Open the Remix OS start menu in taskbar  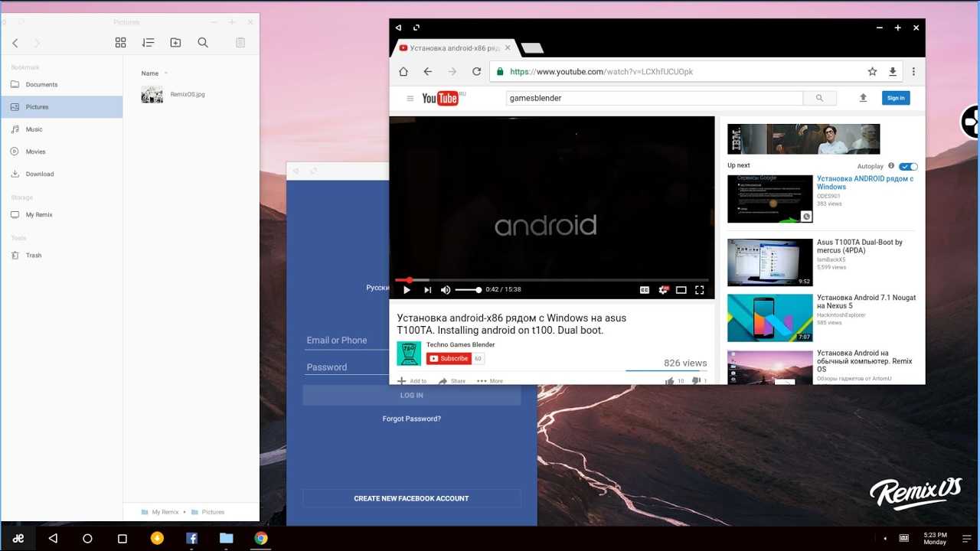(x=18, y=538)
